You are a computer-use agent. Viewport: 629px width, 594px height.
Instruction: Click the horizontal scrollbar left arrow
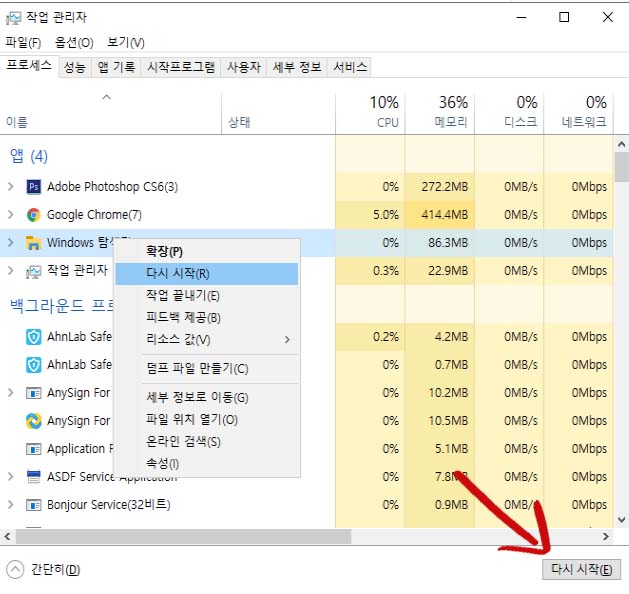coord(7,537)
